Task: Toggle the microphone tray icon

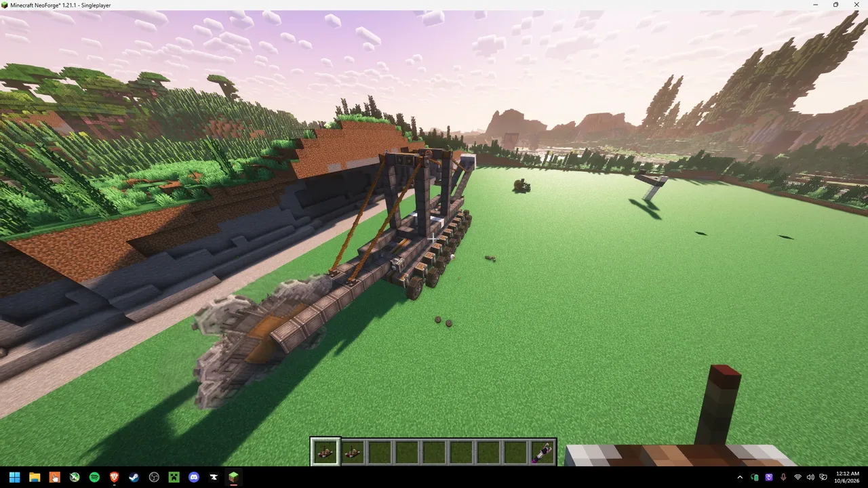Action: (x=784, y=477)
